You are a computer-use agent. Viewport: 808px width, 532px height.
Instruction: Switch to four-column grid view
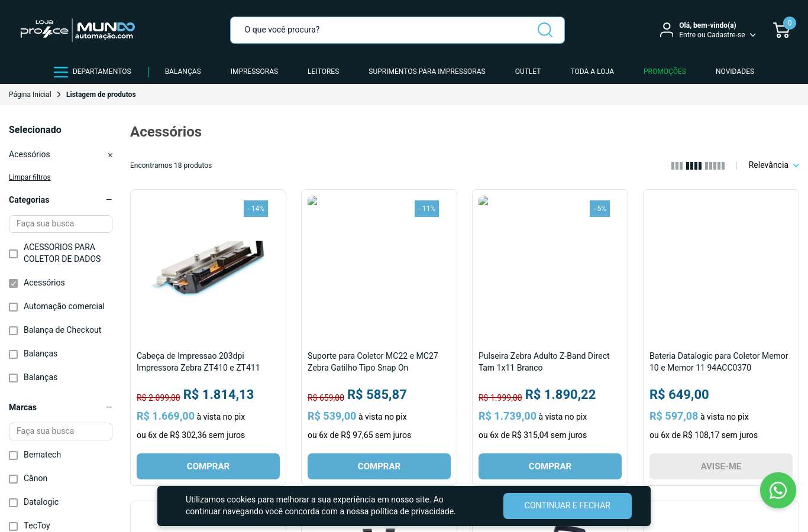[694, 166]
